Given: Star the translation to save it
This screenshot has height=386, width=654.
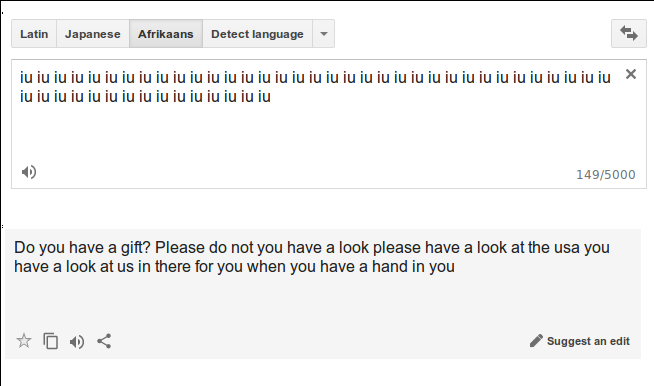Looking at the screenshot, I should tap(24, 341).
